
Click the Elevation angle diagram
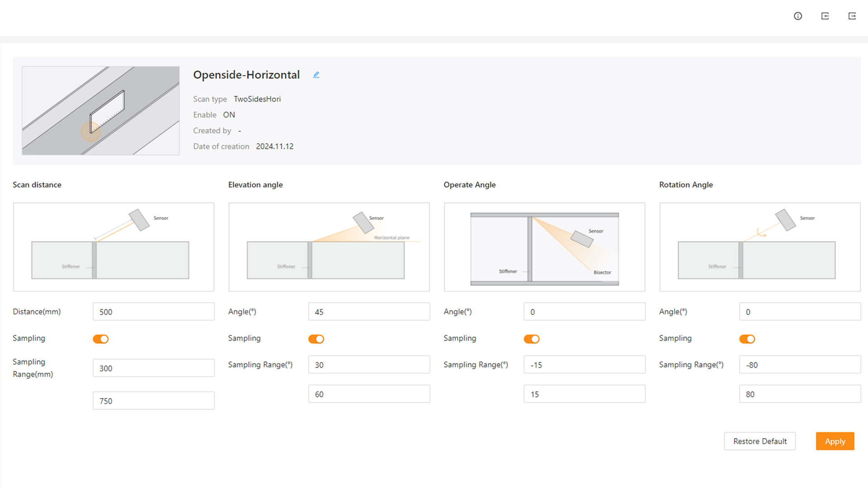[x=329, y=247]
